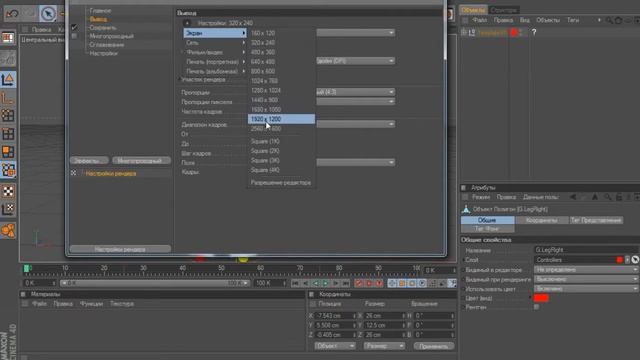This screenshot has height=360, width=640.
Task: Click the red Цвет (вид) color swatch
Action: click(541, 298)
